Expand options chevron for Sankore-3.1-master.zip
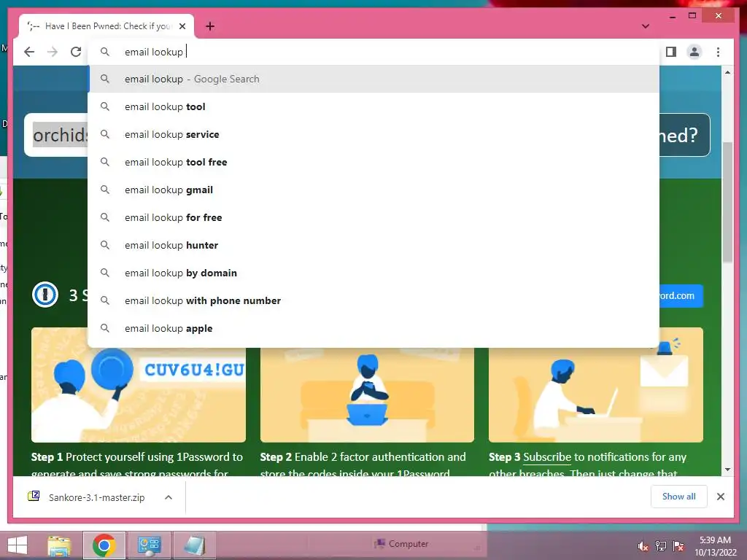This screenshot has height=560, width=747. click(169, 497)
